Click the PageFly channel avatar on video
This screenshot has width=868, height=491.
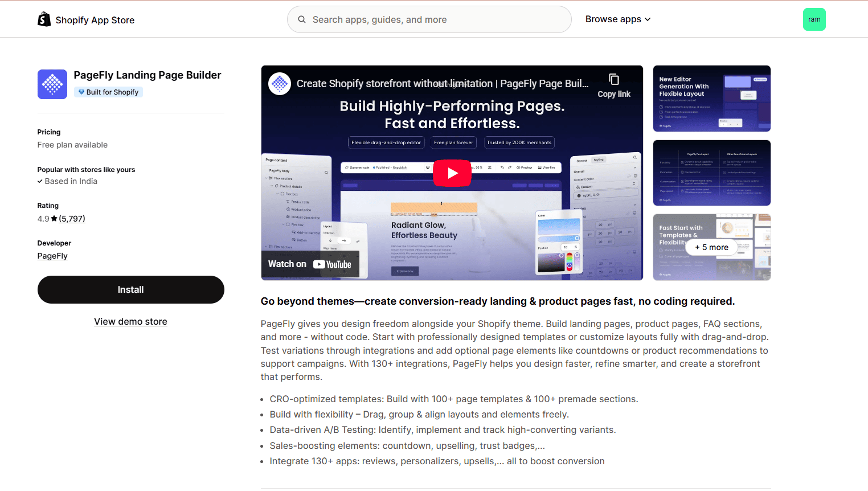point(280,84)
